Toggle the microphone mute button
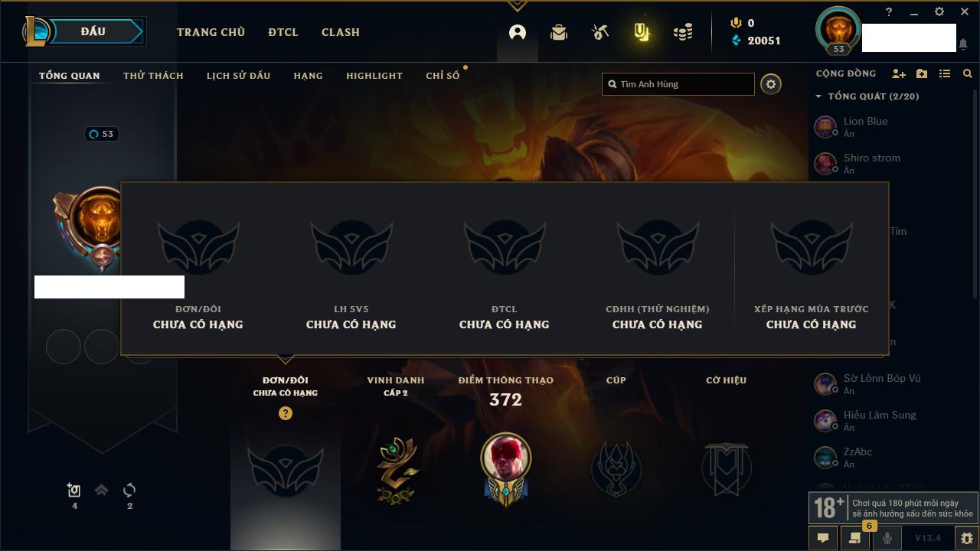This screenshot has height=551, width=980. point(887,538)
